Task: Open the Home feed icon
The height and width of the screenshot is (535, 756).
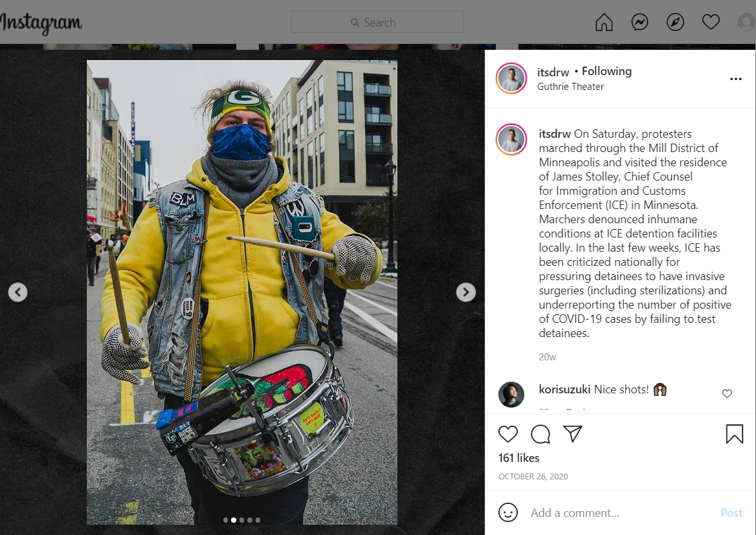Action: [604, 22]
